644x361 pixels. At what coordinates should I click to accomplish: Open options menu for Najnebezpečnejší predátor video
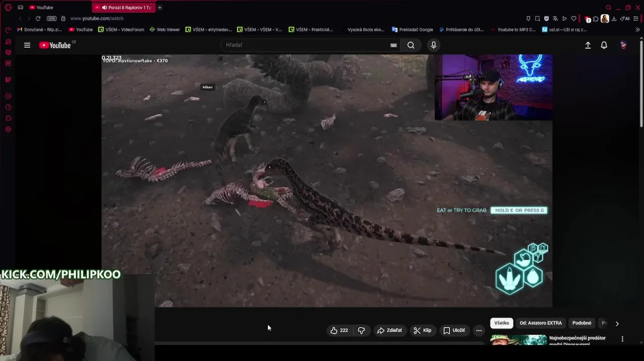click(622, 339)
